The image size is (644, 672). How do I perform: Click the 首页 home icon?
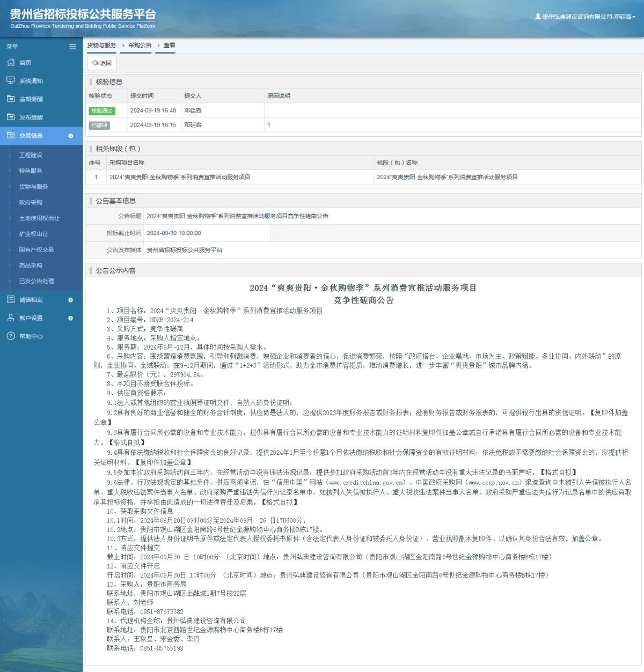coord(11,63)
